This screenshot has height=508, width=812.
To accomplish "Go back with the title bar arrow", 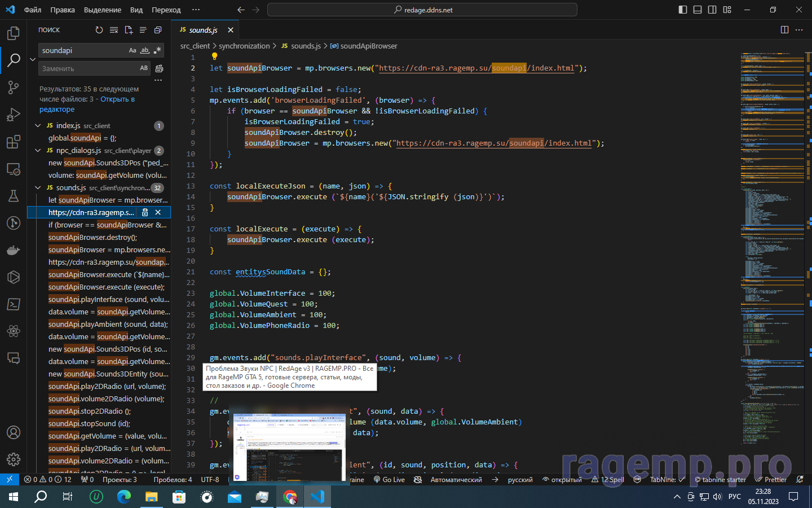I will click(241, 10).
